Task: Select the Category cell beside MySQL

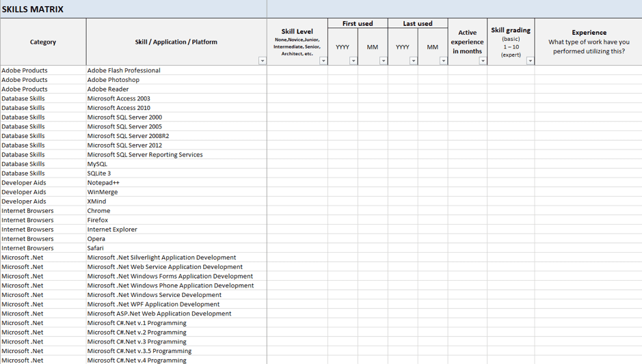Action: pyautogui.click(x=43, y=164)
